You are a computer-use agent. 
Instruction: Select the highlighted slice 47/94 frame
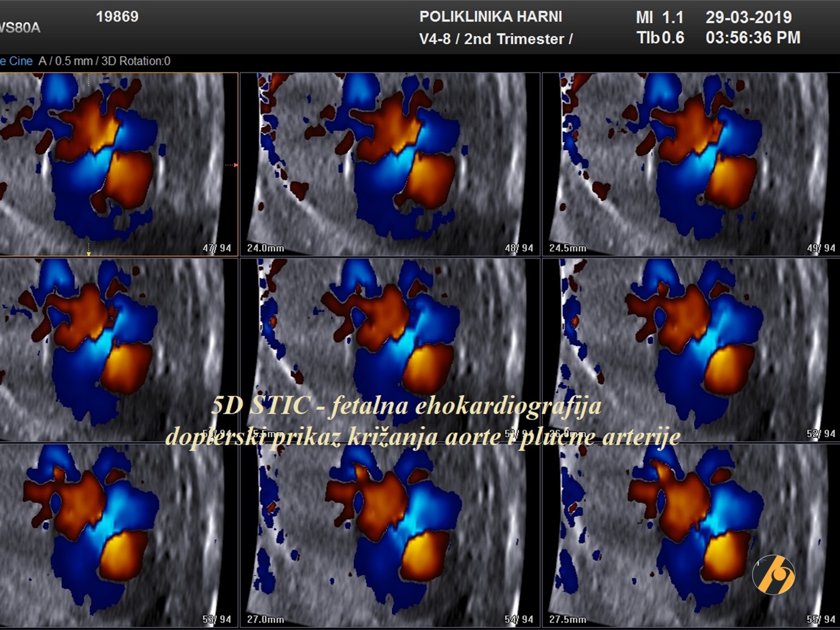click(x=118, y=165)
